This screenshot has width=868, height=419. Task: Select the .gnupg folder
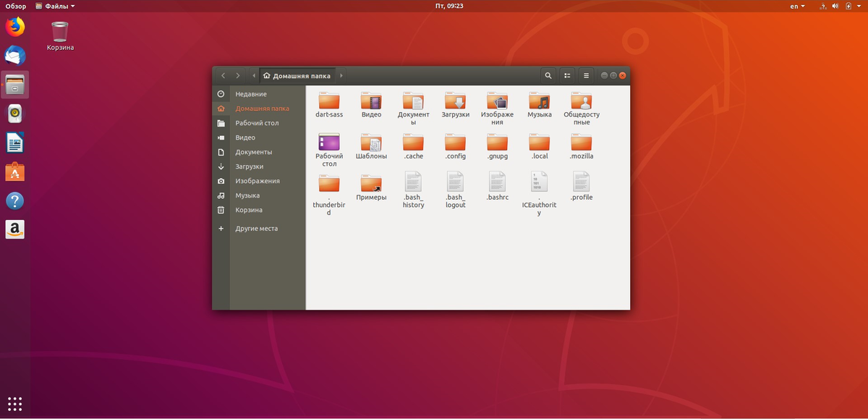pos(497,143)
